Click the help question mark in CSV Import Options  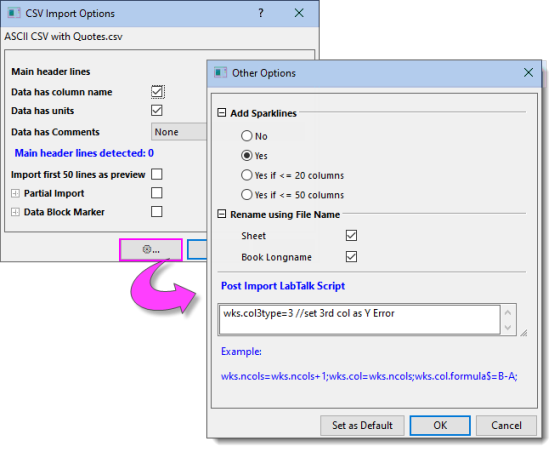pos(261,13)
